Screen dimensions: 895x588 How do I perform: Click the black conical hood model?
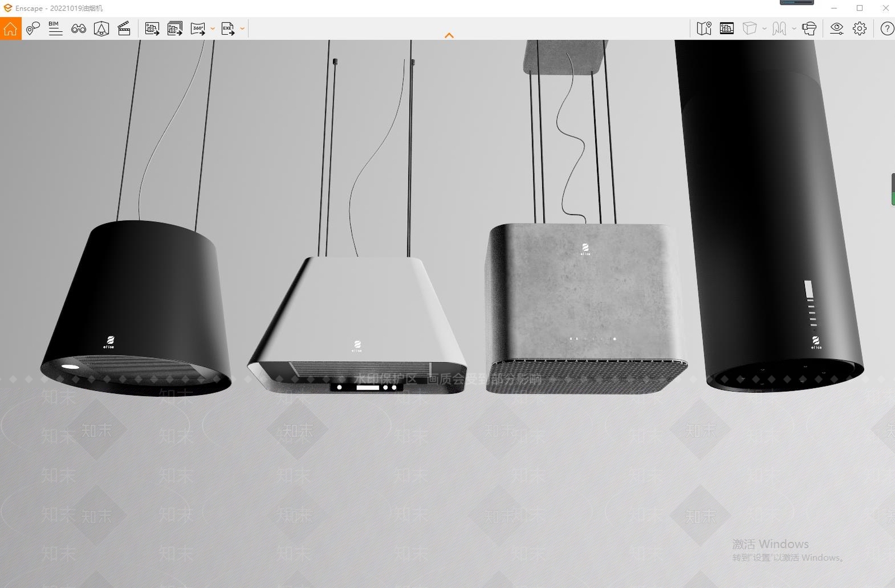pyautogui.click(x=136, y=307)
